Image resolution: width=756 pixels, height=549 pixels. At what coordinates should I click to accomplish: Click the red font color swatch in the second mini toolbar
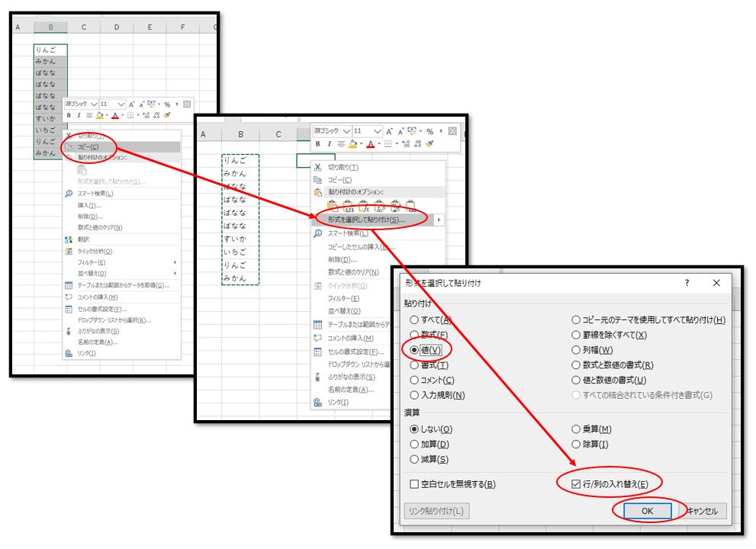pos(371,143)
